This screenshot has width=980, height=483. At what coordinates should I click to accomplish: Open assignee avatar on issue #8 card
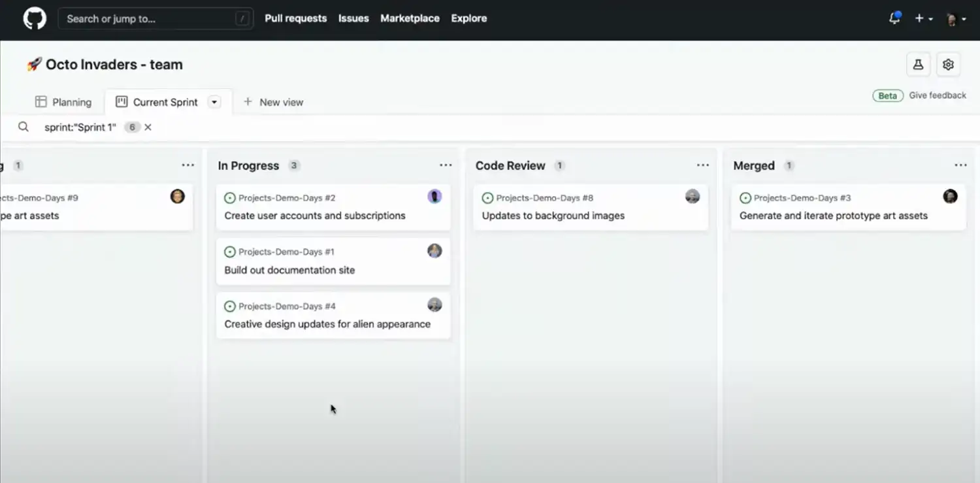click(693, 196)
